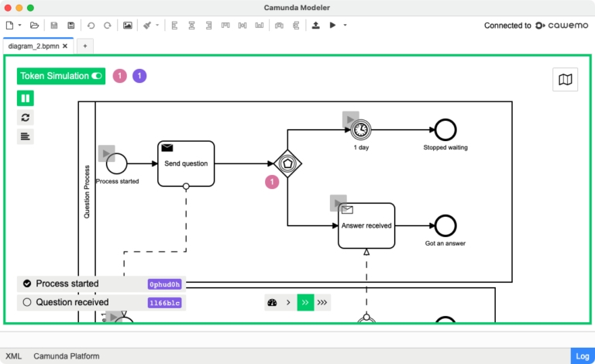Undo the last action
This screenshot has width=595, height=364.
(91, 26)
